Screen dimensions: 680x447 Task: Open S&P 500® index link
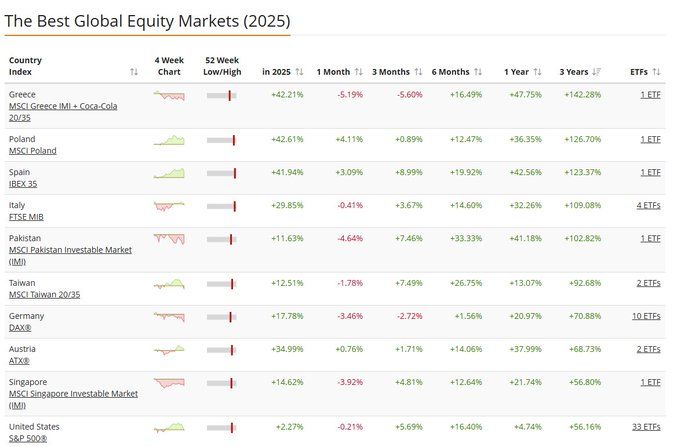pos(28,438)
